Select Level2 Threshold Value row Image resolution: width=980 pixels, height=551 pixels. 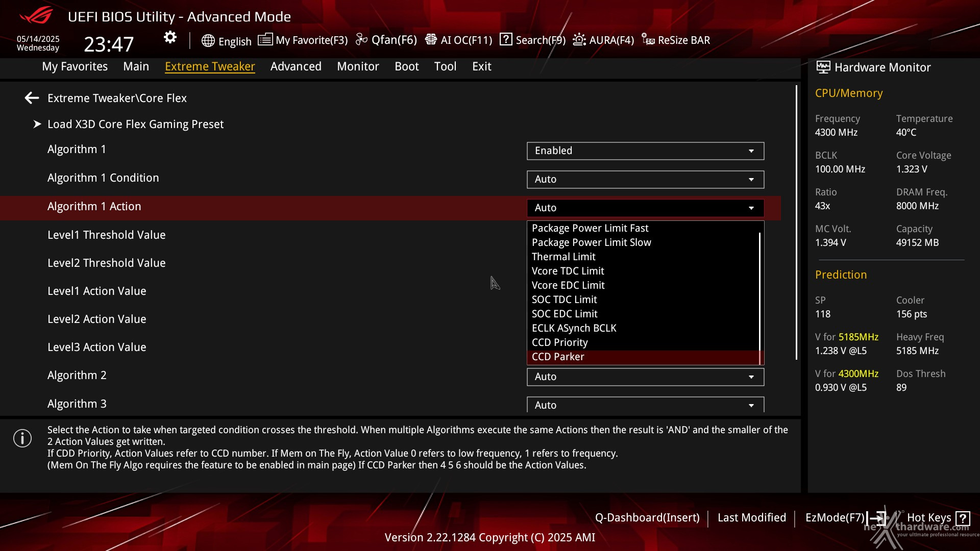pos(390,263)
